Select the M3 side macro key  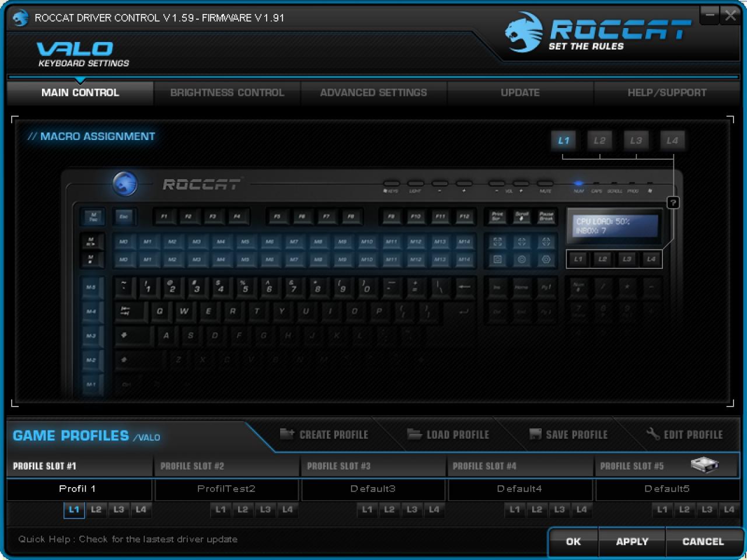[x=91, y=336]
